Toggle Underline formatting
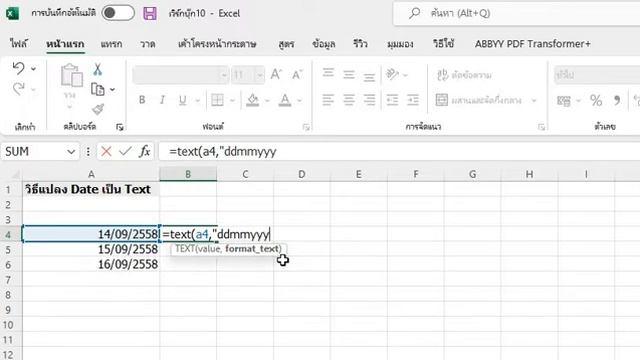Screen dimensions: 640x360 coord(182,100)
